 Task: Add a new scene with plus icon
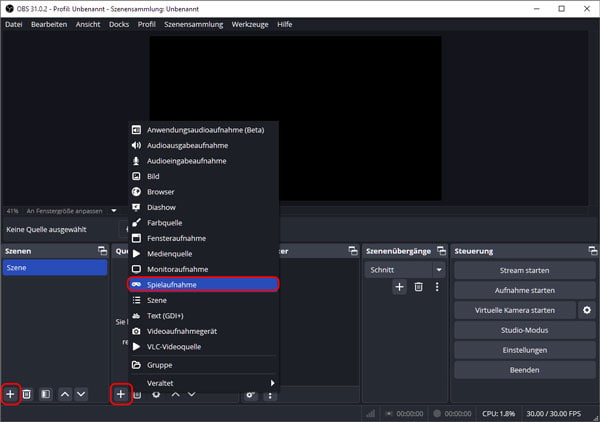pos(11,394)
